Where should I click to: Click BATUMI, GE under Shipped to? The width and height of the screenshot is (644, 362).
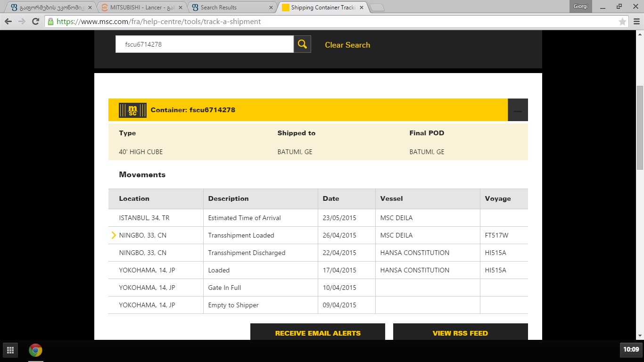point(295,152)
